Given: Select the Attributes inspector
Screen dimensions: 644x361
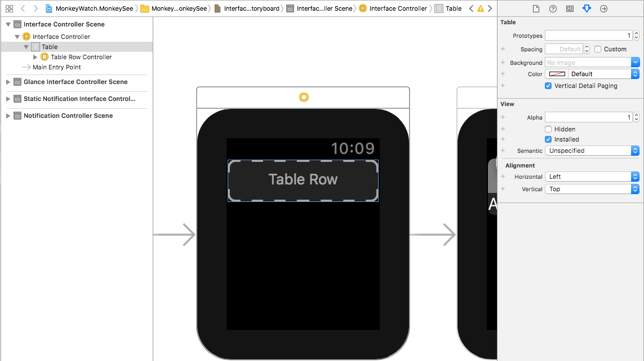Looking at the screenshot, I should coord(586,8).
